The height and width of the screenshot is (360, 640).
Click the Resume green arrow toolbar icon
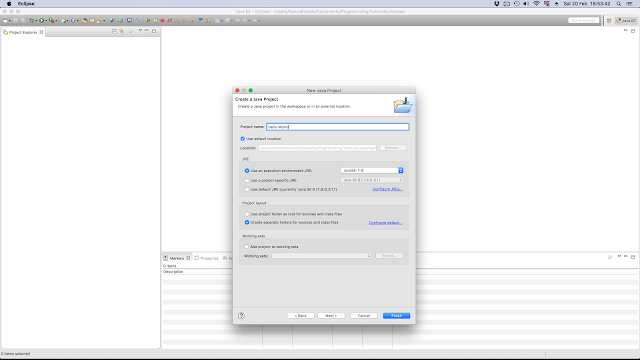pyautogui.click(x=148, y=20)
